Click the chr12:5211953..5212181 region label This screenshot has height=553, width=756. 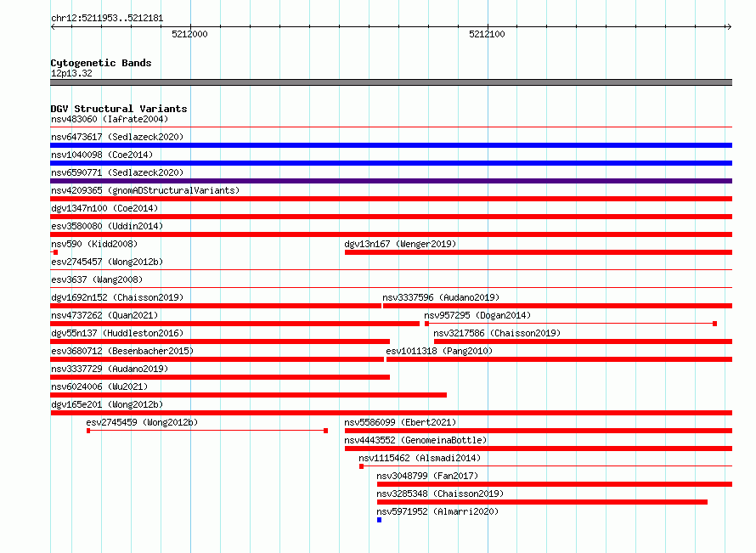click(107, 19)
